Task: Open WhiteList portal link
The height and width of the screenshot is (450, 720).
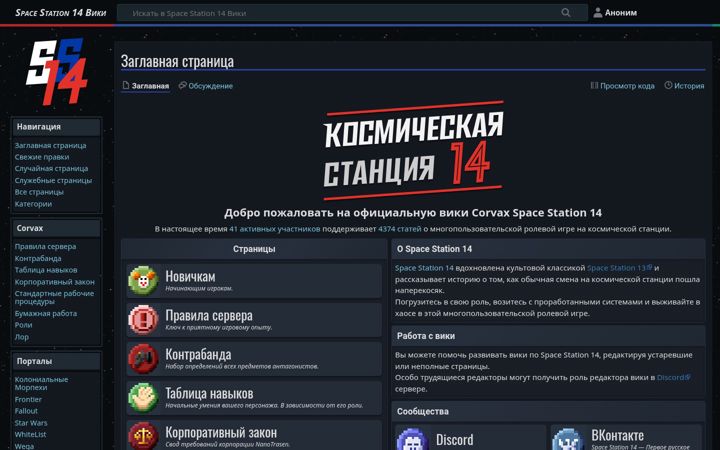Action: [30, 434]
